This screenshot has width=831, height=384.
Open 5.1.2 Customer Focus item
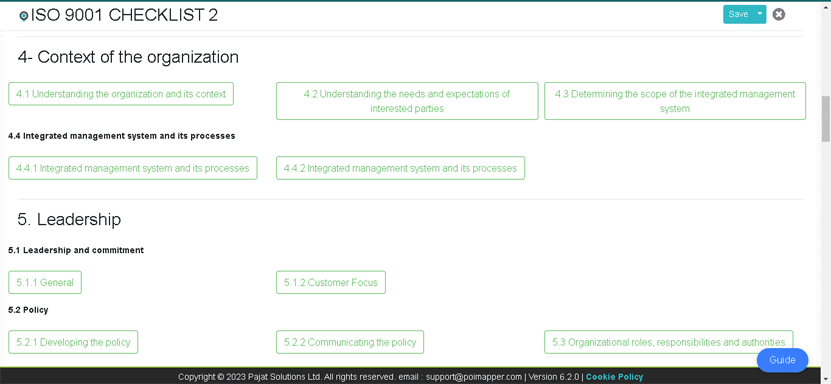(331, 282)
